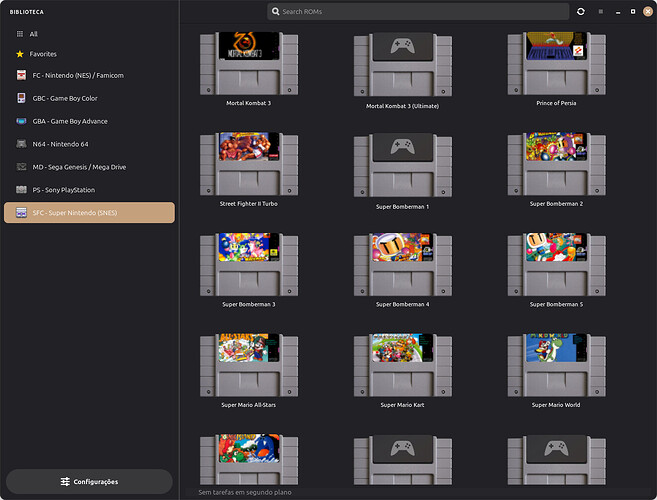Image resolution: width=657 pixels, height=500 pixels.
Task: Select the Yoshi's Island artwork cartridge
Action: [249, 459]
